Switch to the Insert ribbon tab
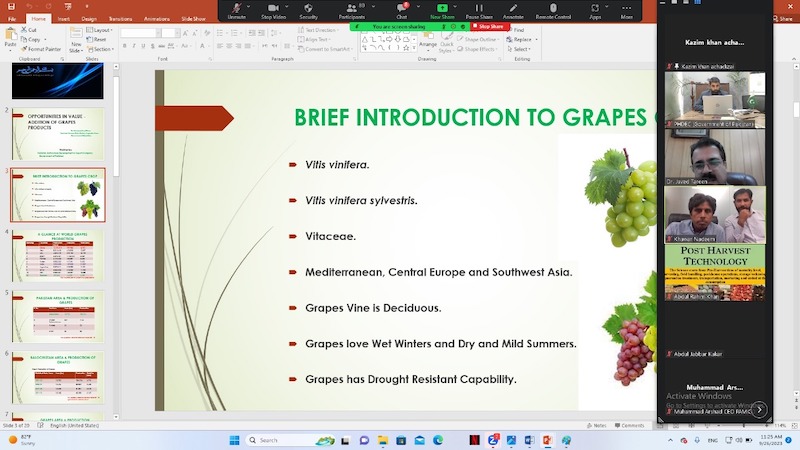The width and height of the screenshot is (800, 450). [x=65, y=18]
